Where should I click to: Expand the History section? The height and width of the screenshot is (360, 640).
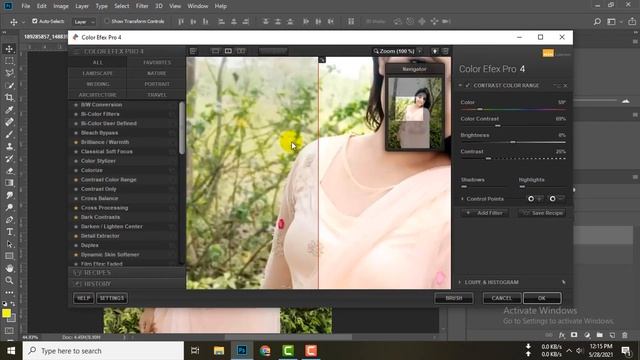point(127,284)
